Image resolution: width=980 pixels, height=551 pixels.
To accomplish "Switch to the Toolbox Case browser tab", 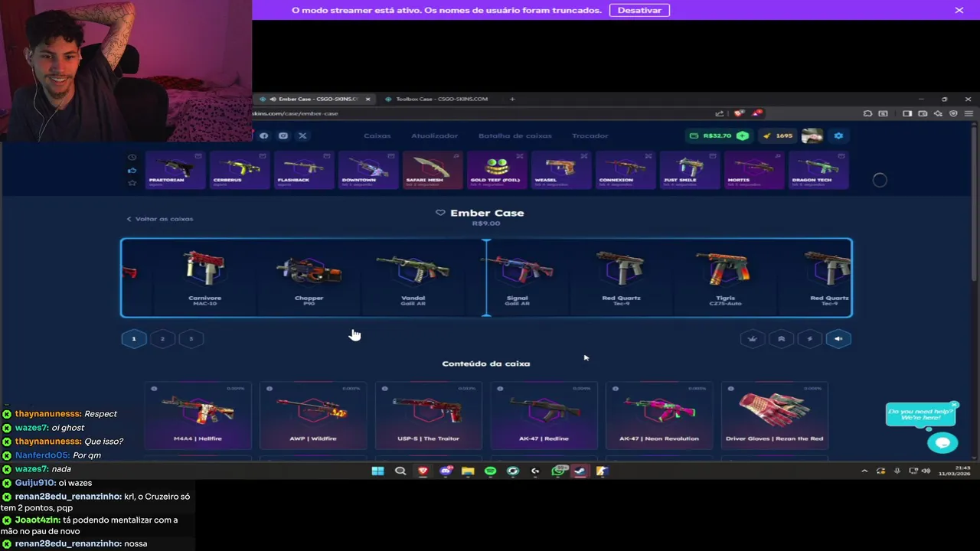I will (440, 99).
